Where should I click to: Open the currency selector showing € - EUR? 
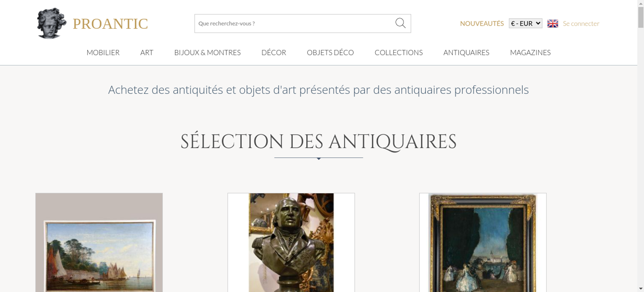coord(526,23)
